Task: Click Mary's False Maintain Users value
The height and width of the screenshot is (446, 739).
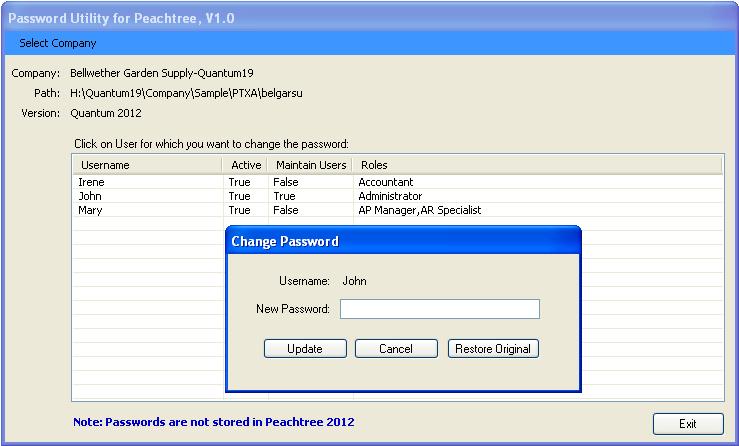Action: coord(286,210)
